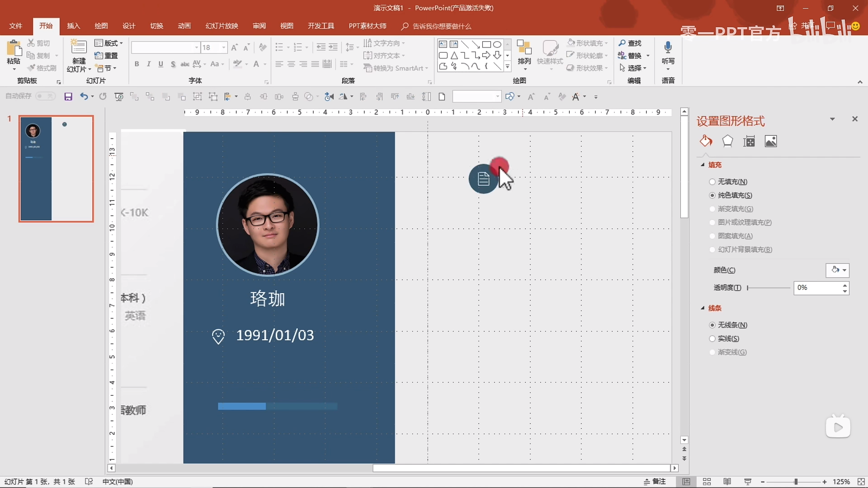The height and width of the screenshot is (488, 868).
Task: Click the New Slide (新建幻灯片) icon
Action: pos(79,47)
